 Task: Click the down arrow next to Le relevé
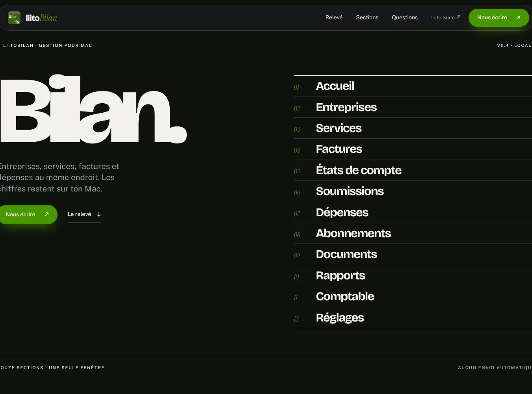coord(99,214)
